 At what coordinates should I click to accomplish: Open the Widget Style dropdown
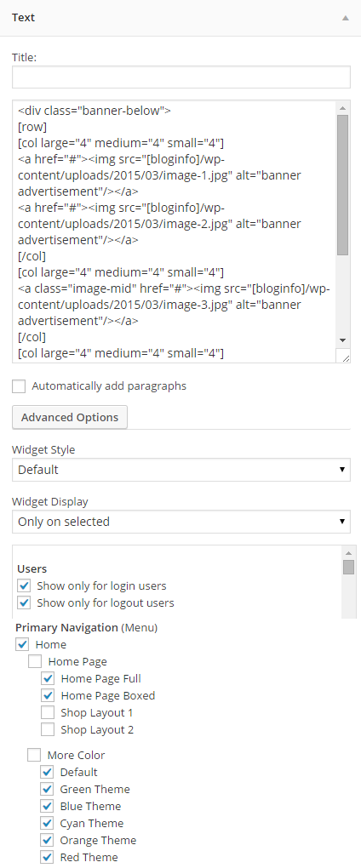[181, 470]
